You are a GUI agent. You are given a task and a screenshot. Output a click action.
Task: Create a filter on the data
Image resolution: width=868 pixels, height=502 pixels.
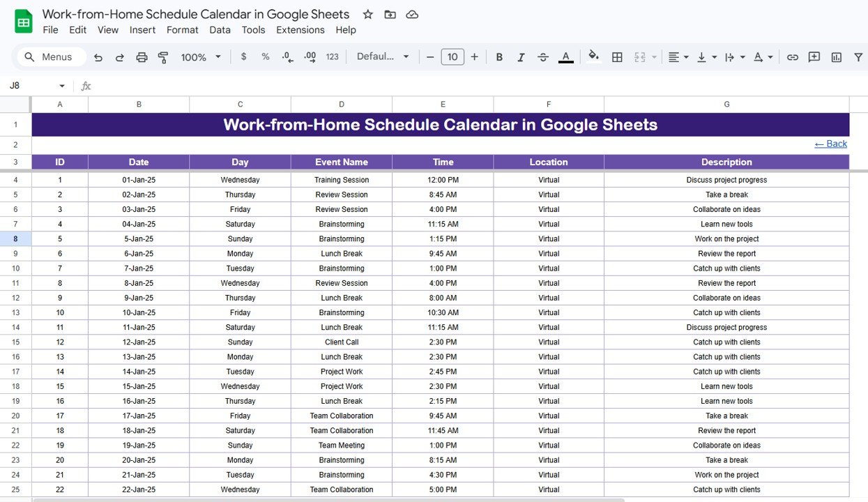pyautogui.click(x=858, y=56)
